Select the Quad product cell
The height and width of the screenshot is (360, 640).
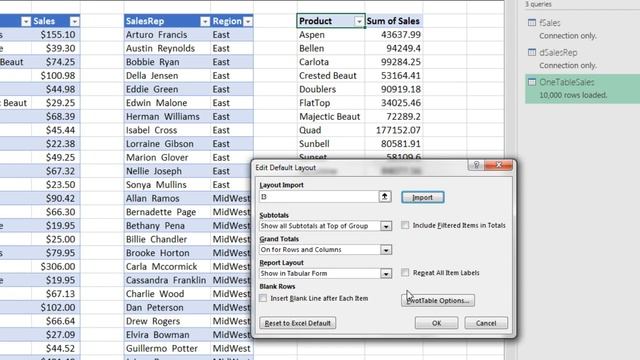pos(331,130)
